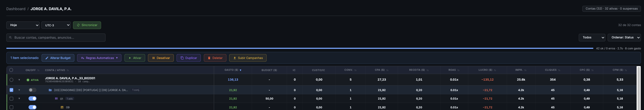644x110 pixels.
Task: Click the GASTO ($) descending sort arrow
Action: tap(240, 70)
